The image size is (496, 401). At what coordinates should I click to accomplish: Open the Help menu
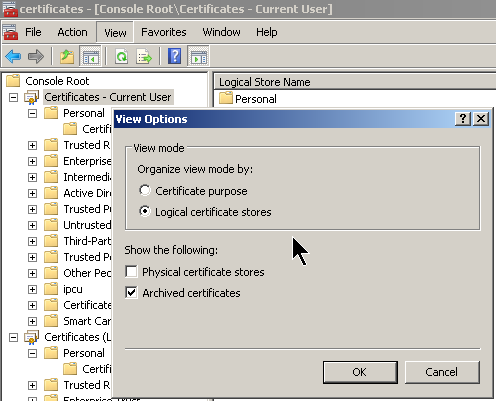tap(267, 32)
